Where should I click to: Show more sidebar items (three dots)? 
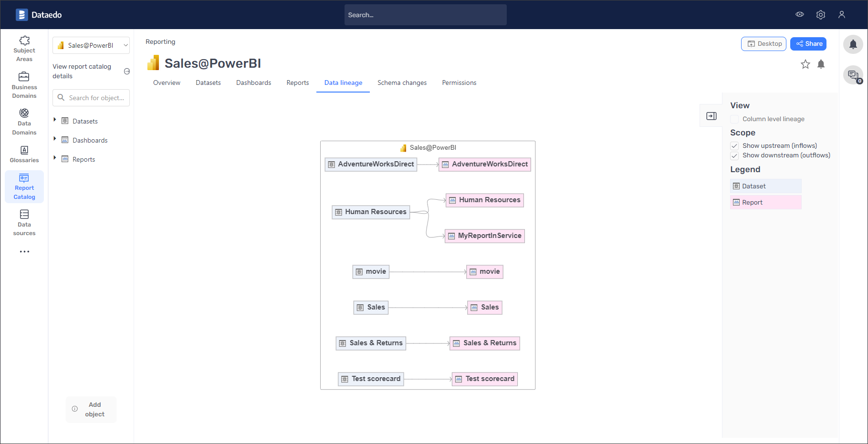24,251
